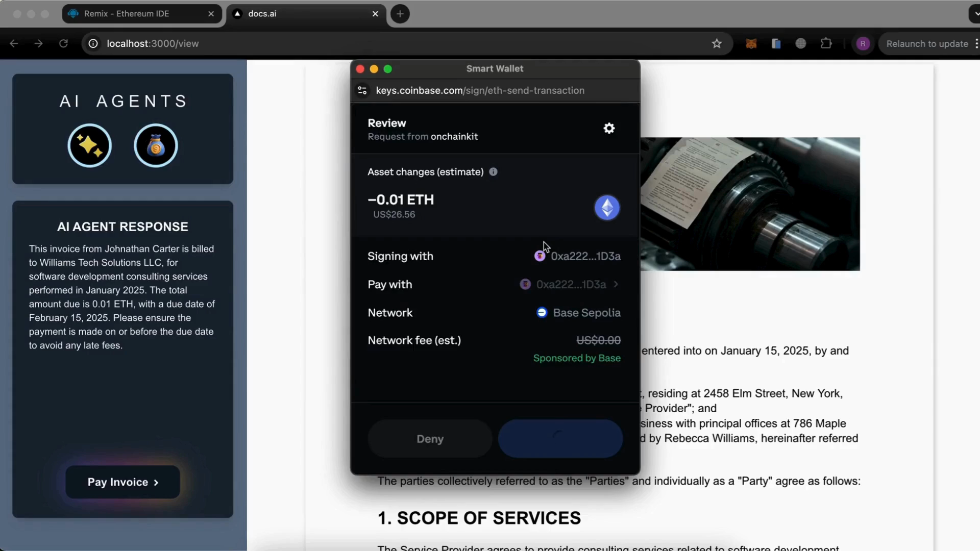Open the MetaMask fox extension

(751, 44)
